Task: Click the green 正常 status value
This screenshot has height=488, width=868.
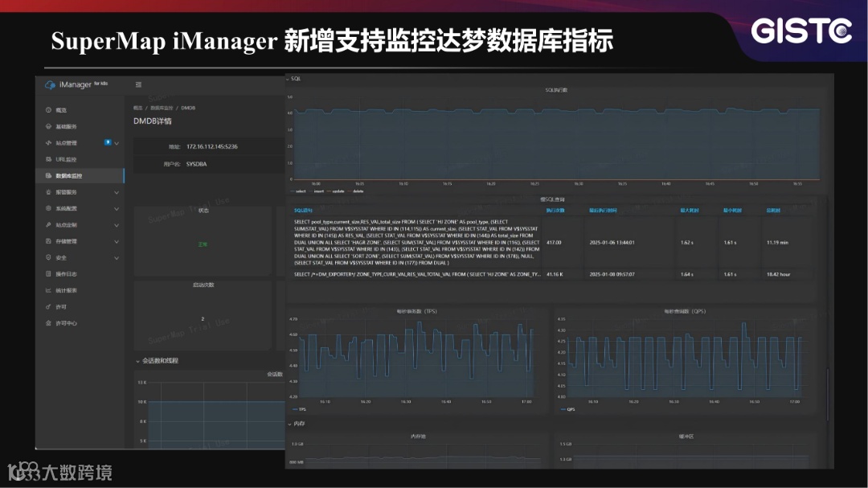Action: pos(203,244)
